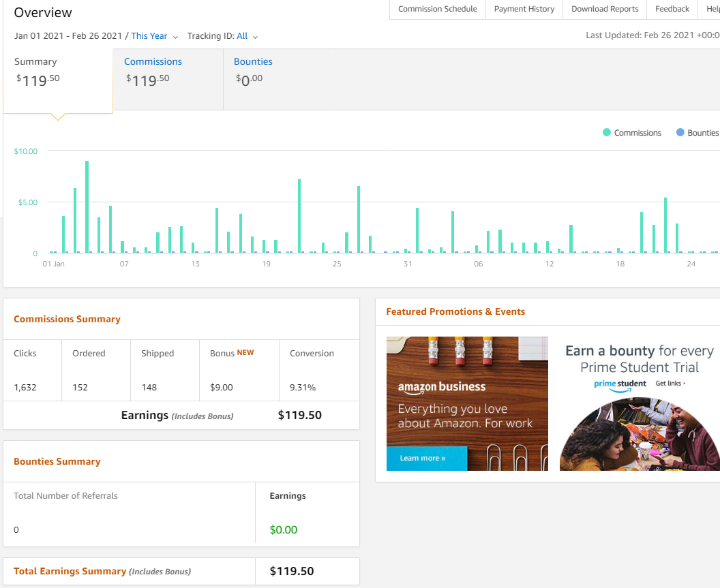Toggle the Bounties legend dot
720x588 pixels.
[x=680, y=132]
